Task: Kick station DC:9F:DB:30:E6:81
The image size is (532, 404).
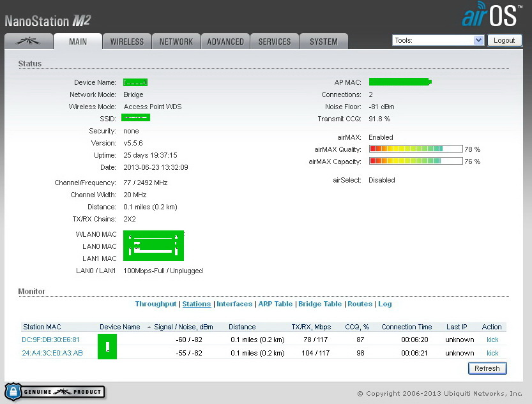Action: click(492, 340)
